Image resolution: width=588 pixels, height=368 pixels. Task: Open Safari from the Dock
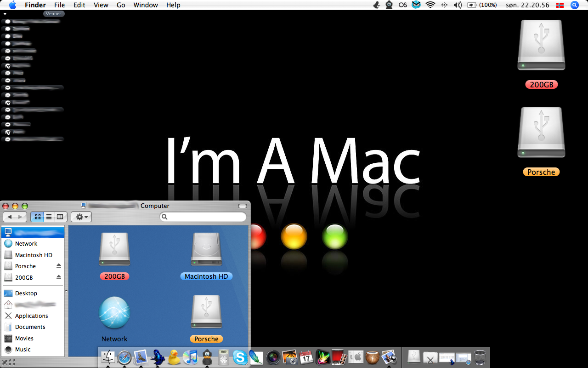pos(124,357)
